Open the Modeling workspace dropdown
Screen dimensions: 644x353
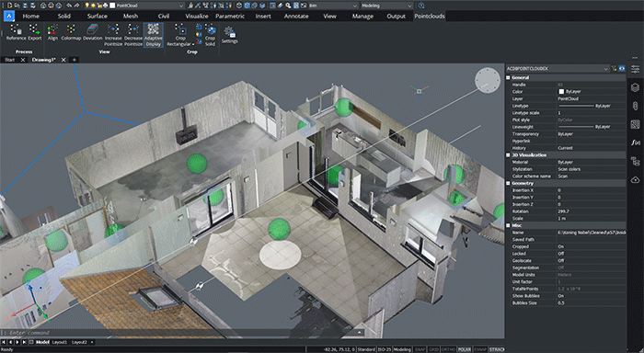click(x=386, y=6)
